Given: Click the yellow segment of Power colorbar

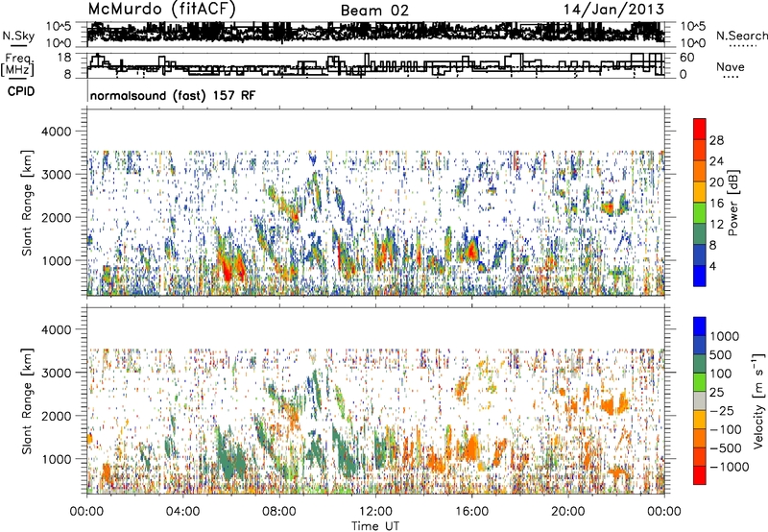Looking at the screenshot, I should (x=700, y=192).
